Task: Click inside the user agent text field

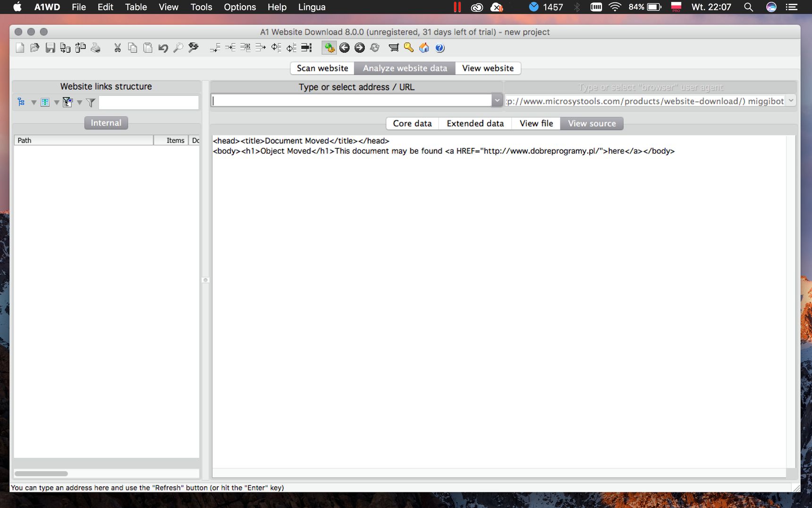Action: (x=645, y=101)
